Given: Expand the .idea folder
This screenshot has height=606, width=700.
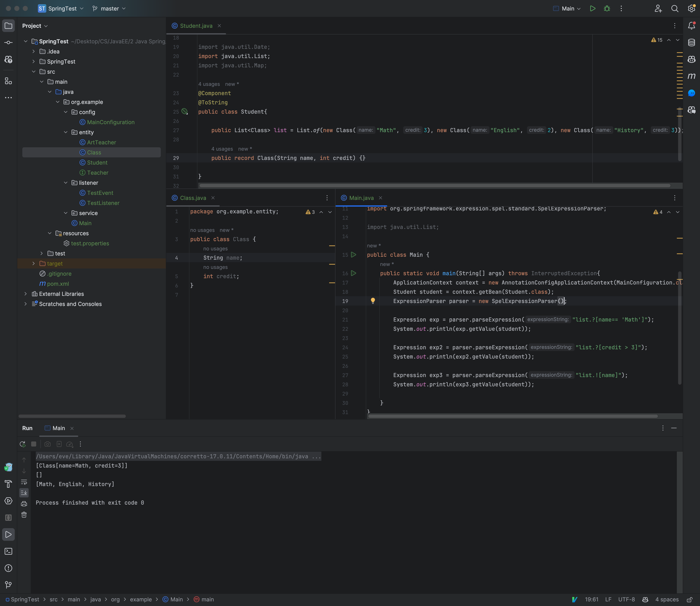Looking at the screenshot, I should point(33,51).
